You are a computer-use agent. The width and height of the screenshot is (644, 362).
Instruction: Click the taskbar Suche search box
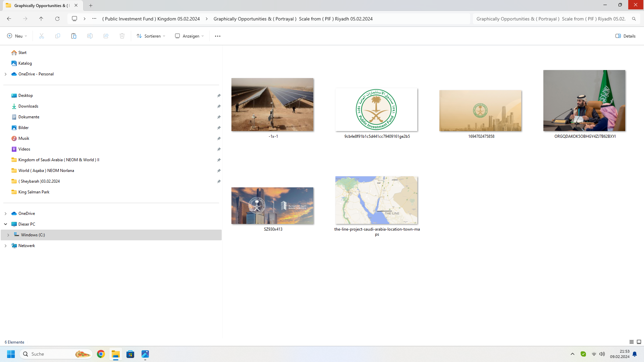coord(56,354)
